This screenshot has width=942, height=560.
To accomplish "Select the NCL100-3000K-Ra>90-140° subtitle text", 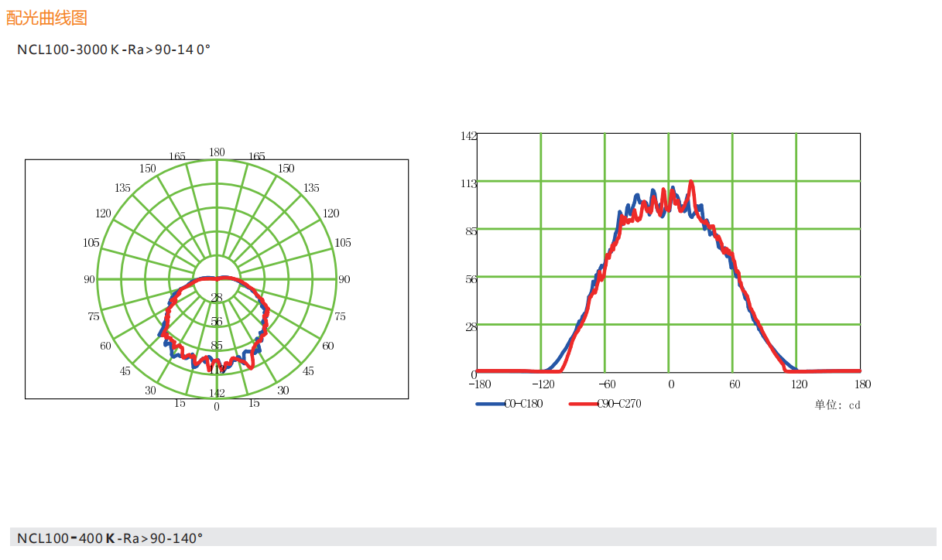I will (x=114, y=50).
